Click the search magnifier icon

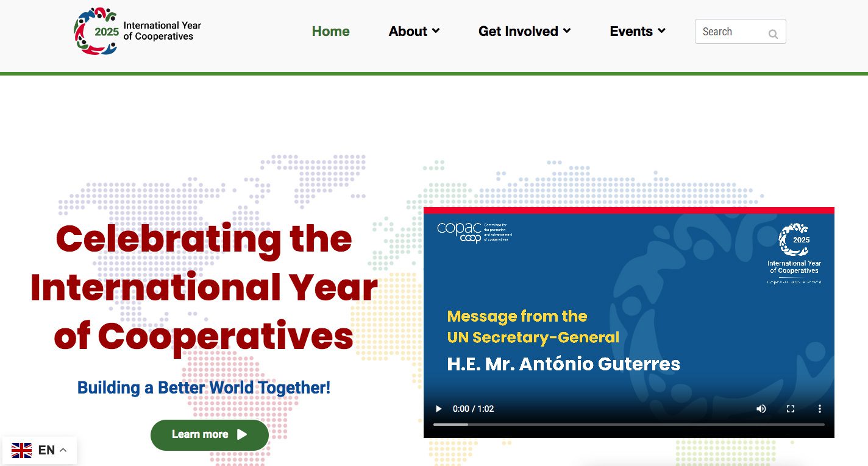(773, 34)
